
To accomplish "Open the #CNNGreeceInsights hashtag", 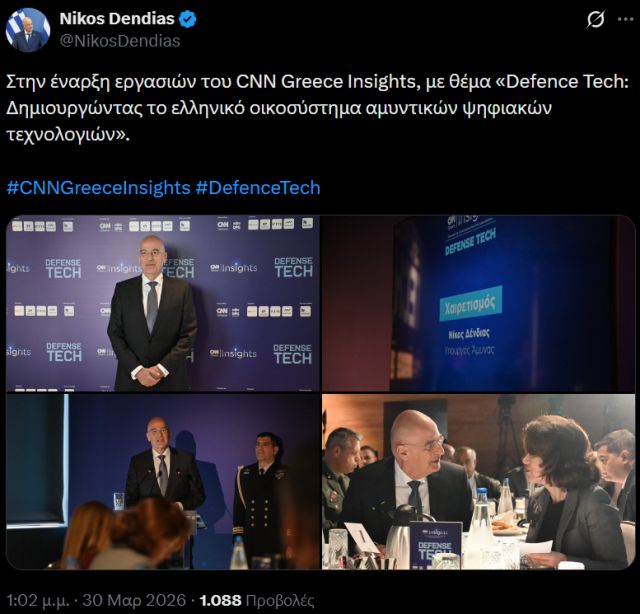I will coord(98,188).
